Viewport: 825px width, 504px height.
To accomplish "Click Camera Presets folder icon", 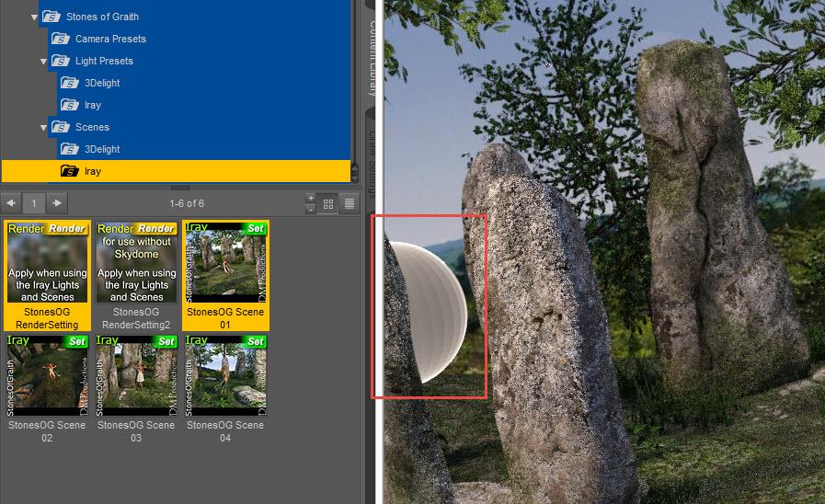I will (x=61, y=39).
